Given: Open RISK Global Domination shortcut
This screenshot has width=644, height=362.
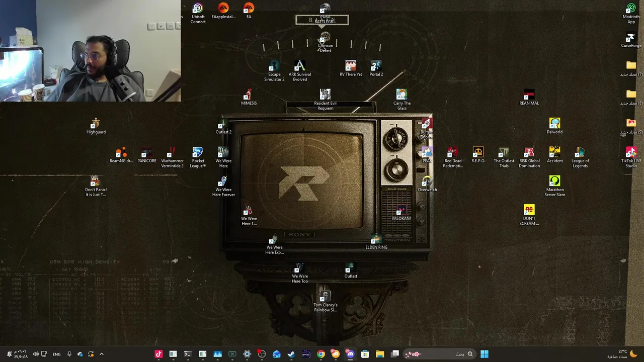Looking at the screenshot, I should point(529,157).
